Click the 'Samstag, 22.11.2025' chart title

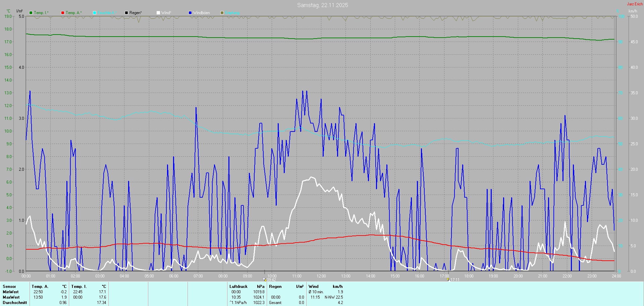[x=323, y=5]
